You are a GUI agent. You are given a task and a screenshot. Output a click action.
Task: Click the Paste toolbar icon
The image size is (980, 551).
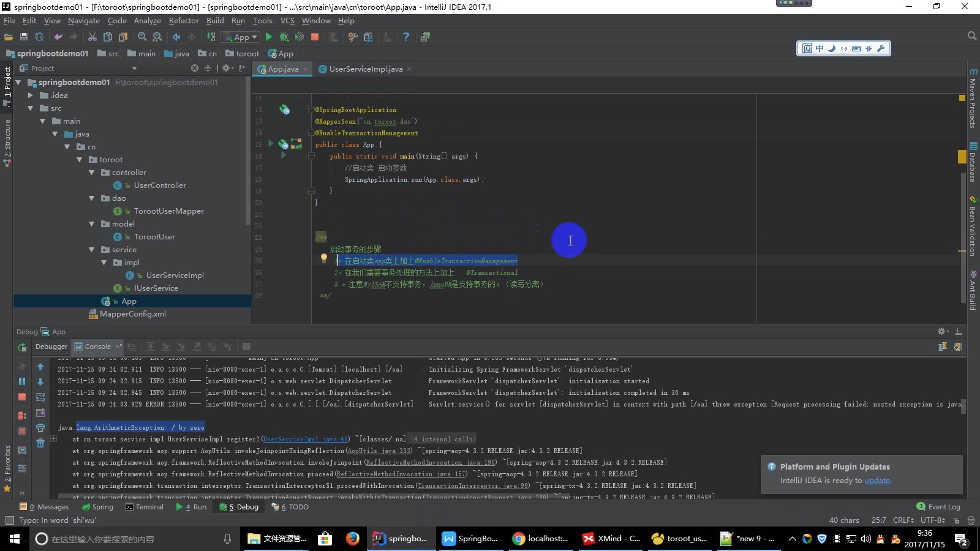(123, 37)
